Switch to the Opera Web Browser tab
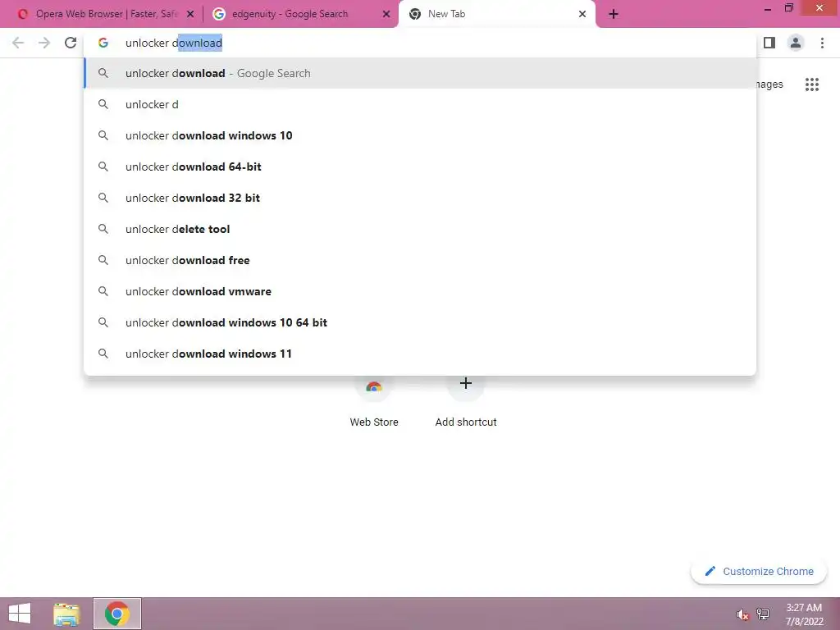The width and height of the screenshot is (840, 630). pos(105,14)
